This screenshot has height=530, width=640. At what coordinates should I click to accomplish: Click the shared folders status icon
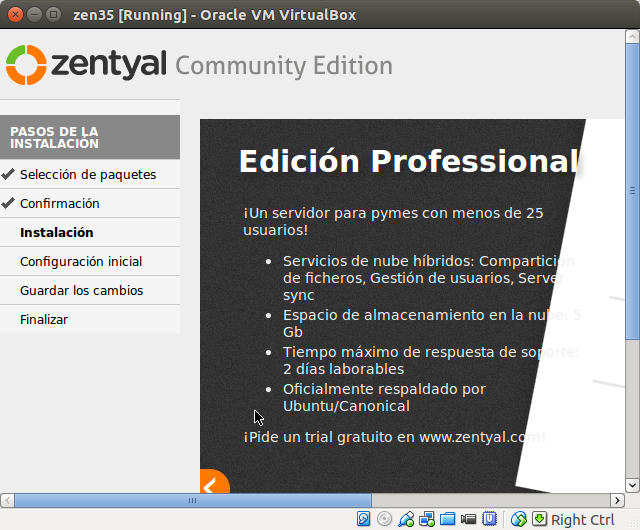(x=447, y=519)
